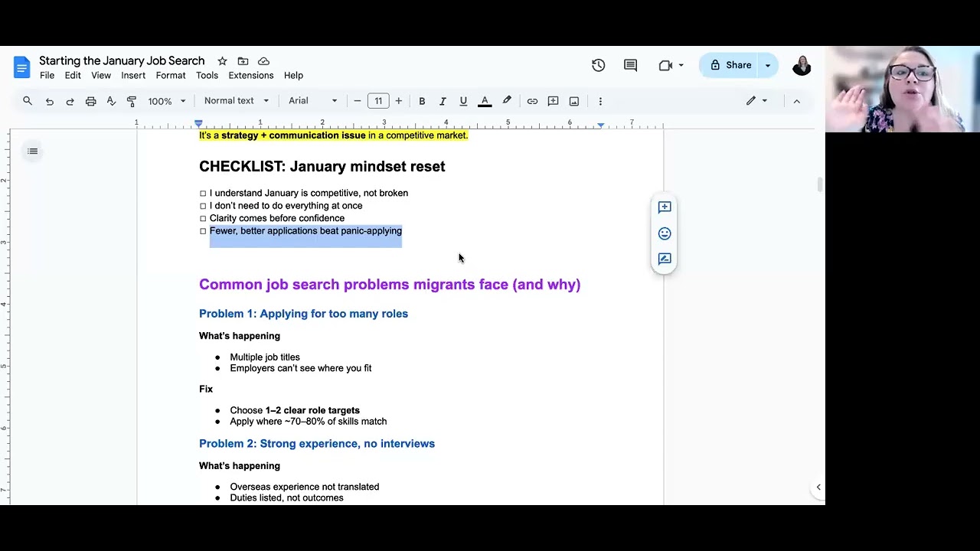Open the comments history icon
The height and width of the screenshot is (551, 980).
[630, 66]
